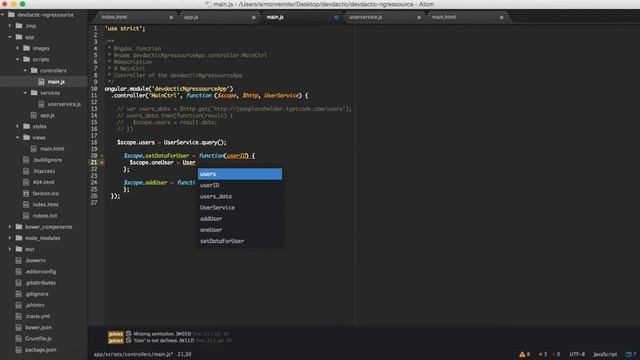Collapse the scripts folder
The image size is (640, 360).
[18, 59]
